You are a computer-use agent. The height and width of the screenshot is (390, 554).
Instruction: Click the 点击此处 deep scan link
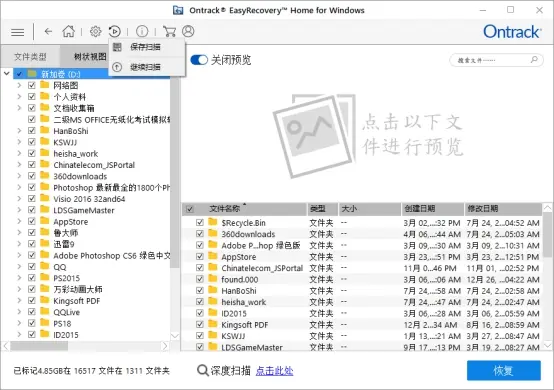[275, 371]
